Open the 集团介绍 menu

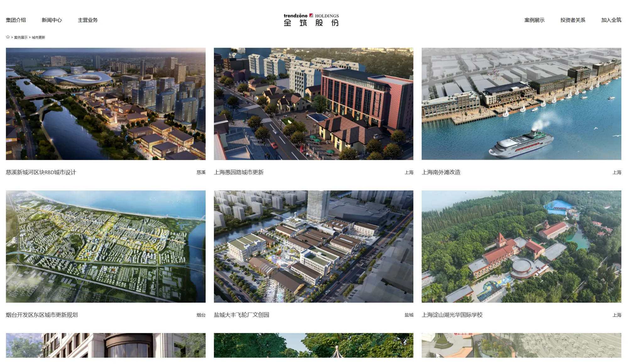[16, 20]
